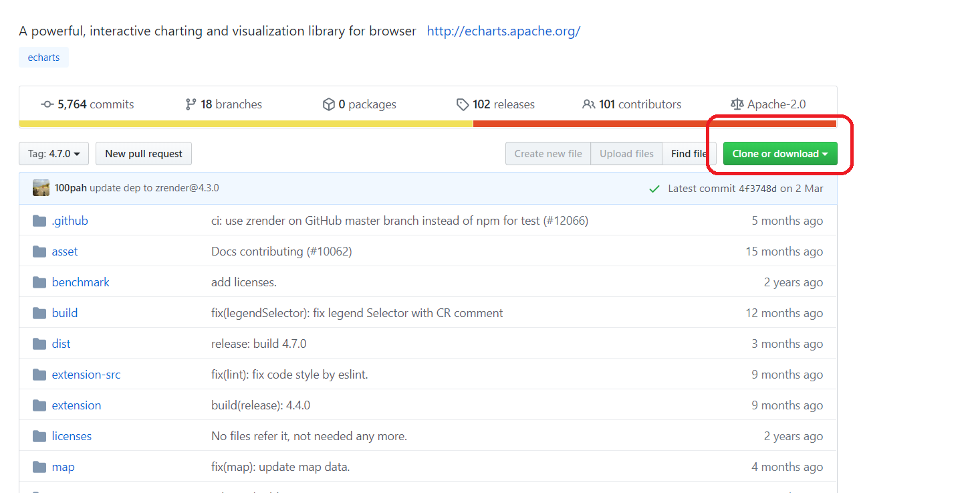
Task: Click the extension folder icon
Action: (39, 405)
